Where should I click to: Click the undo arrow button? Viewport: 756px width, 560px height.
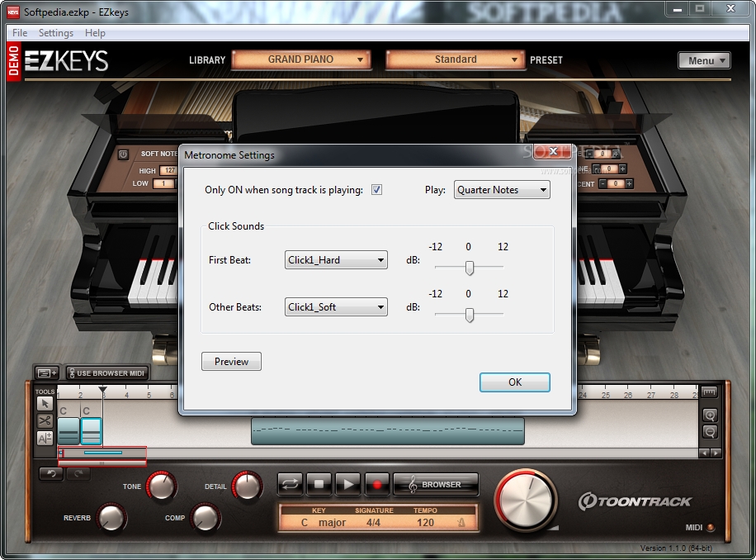coord(51,473)
